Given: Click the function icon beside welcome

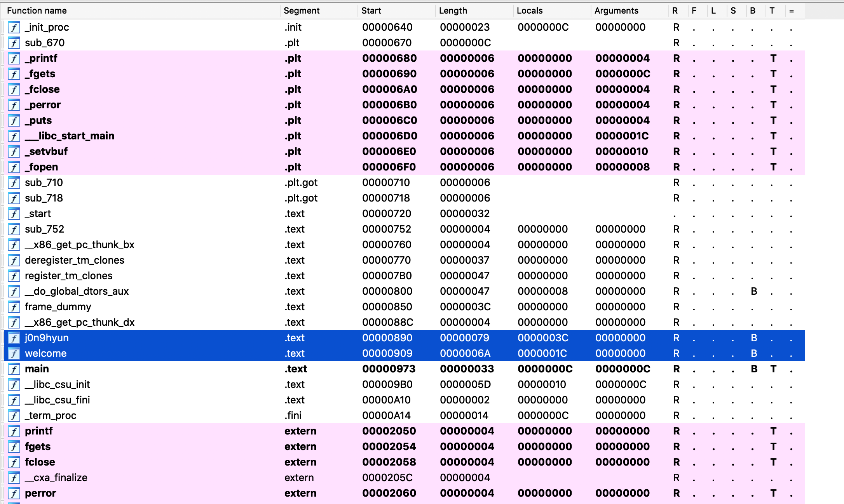Looking at the screenshot, I should coord(14,354).
